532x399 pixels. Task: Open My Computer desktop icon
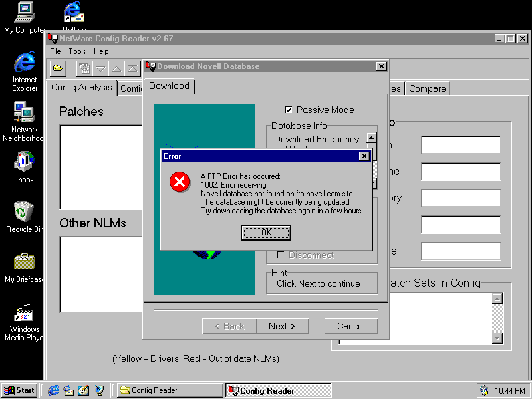point(25,18)
